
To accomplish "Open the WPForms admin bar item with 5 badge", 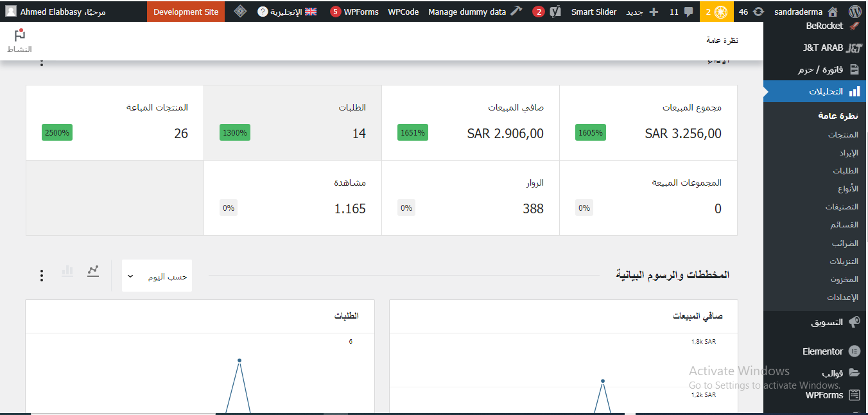I will pos(354,12).
